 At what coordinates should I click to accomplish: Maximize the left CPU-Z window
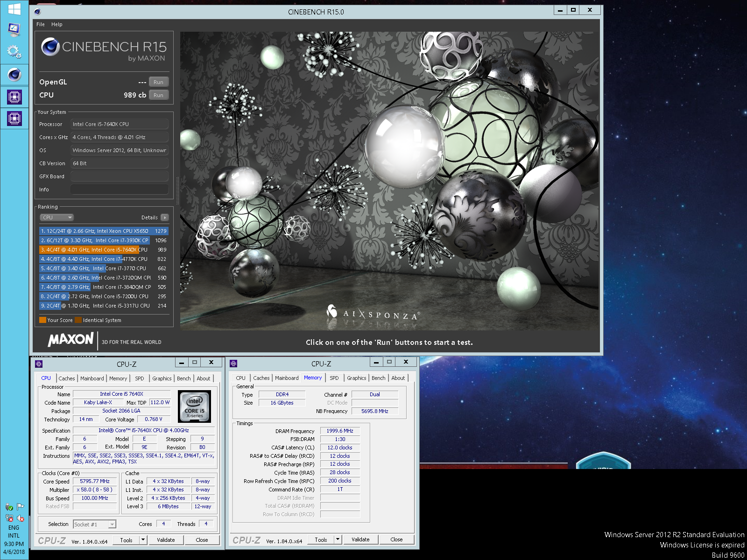coord(195,362)
